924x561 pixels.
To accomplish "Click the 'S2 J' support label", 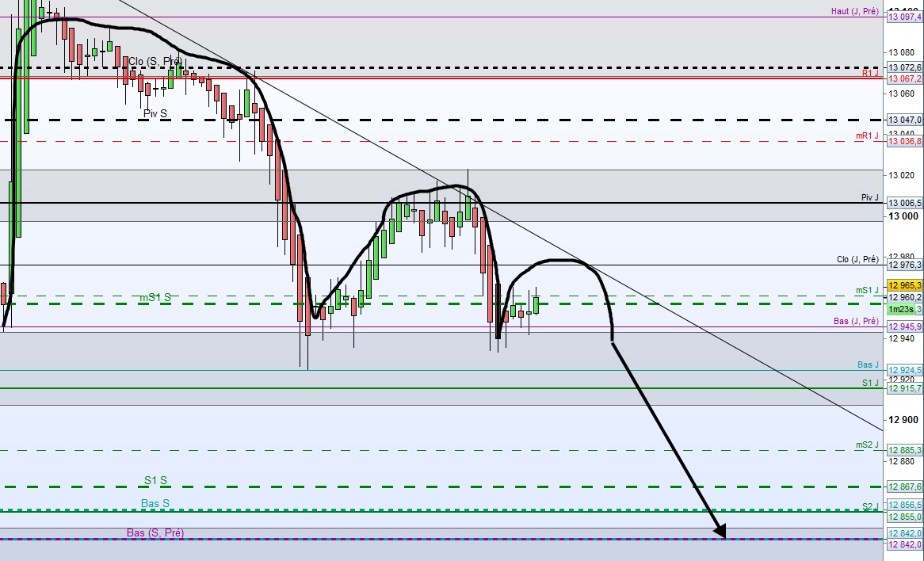I will pyautogui.click(x=870, y=506).
